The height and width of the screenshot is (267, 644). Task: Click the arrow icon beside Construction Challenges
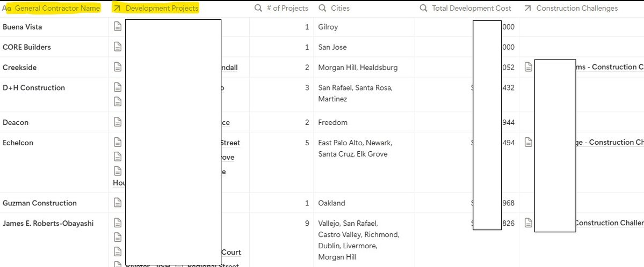pos(528,8)
